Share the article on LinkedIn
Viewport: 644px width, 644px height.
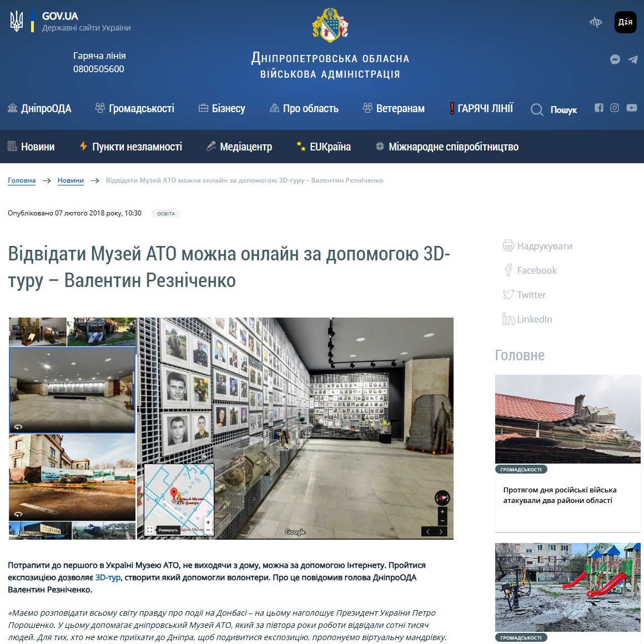pos(527,319)
